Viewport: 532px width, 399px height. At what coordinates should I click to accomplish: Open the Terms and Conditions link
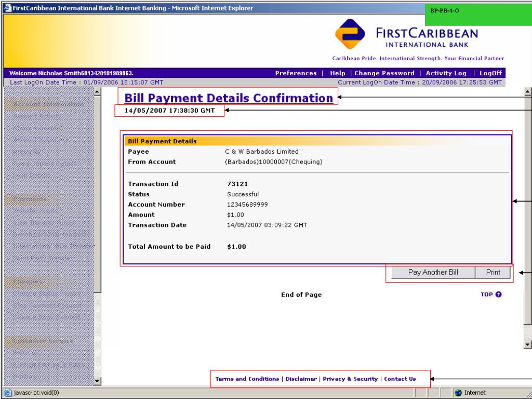tap(247, 379)
